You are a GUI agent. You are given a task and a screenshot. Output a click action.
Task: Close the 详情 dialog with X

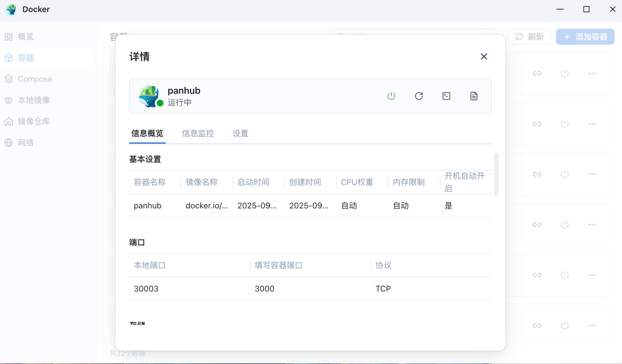click(x=484, y=57)
